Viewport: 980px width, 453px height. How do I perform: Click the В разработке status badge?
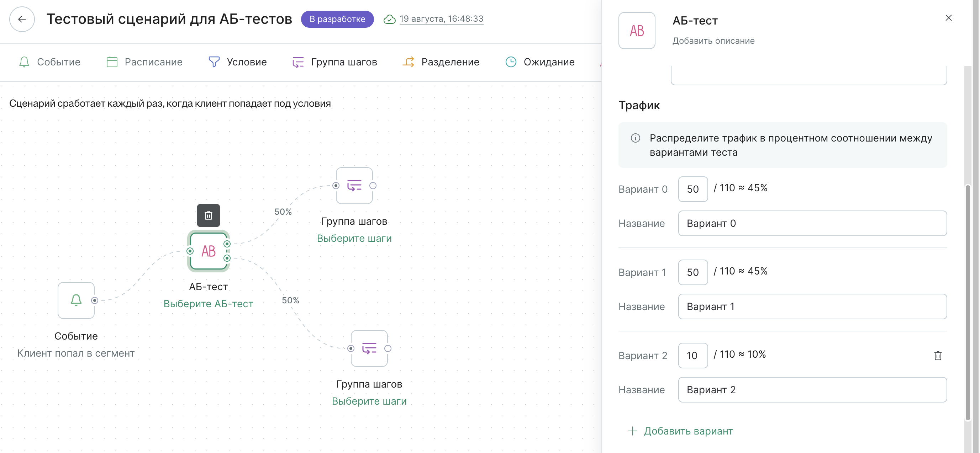(x=337, y=19)
